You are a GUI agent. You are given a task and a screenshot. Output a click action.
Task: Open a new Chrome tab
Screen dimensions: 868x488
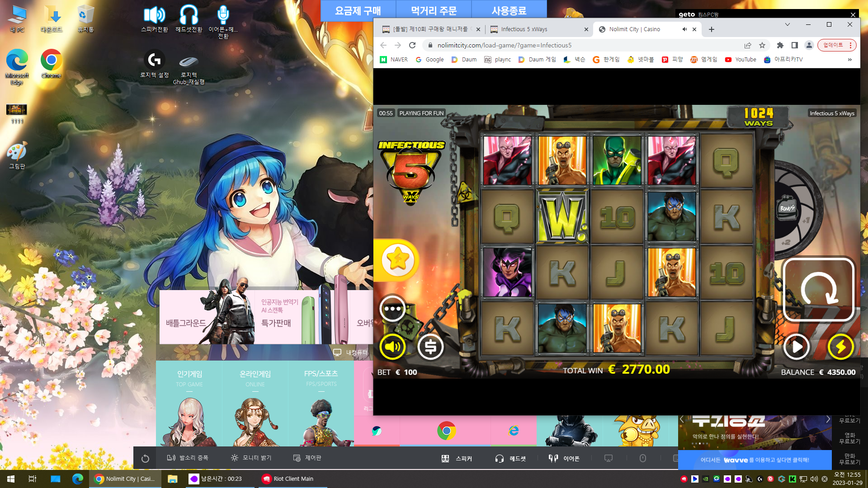[x=712, y=29]
